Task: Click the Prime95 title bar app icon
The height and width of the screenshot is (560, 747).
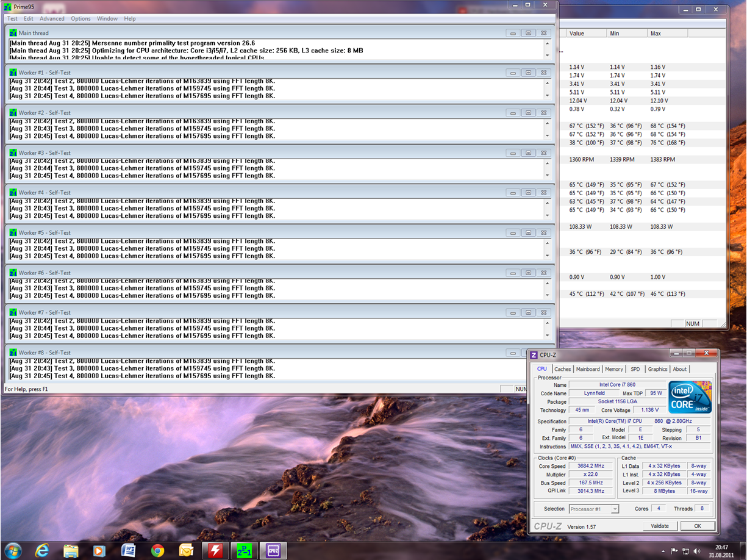Action: (8, 7)
